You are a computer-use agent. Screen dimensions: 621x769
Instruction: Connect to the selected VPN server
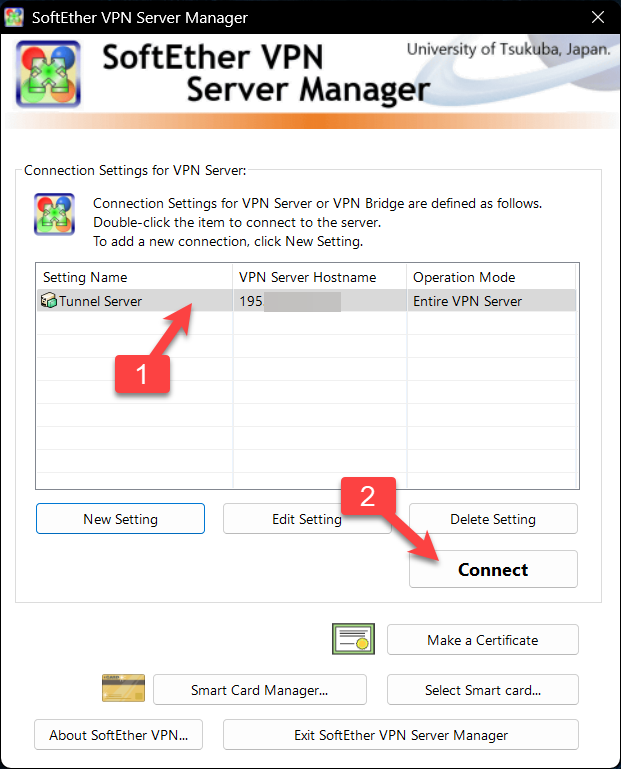[493, 569]
